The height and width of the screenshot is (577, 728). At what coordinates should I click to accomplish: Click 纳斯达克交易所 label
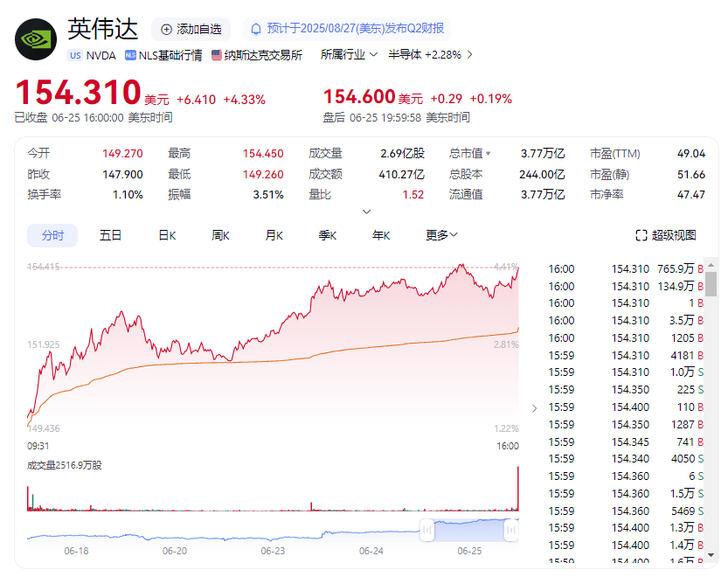[x=263, y=55]
